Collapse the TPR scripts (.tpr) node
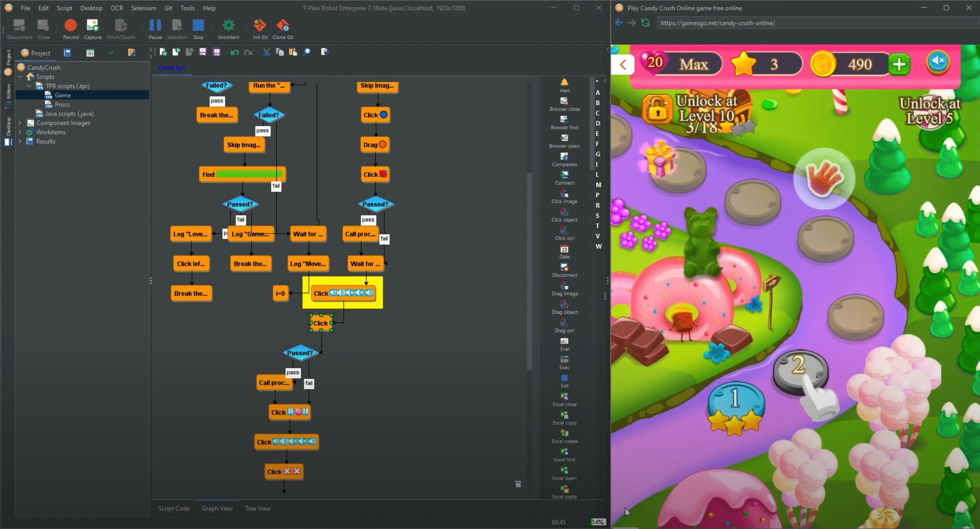This screenshot has height=529, width=980. click(x=29, y=86)
